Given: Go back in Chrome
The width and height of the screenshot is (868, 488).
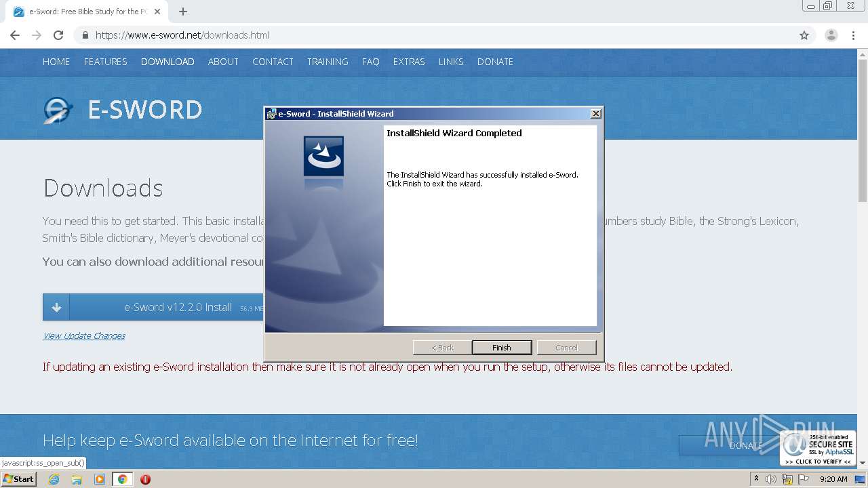Looking at the screenshot, I should point(15,35).
